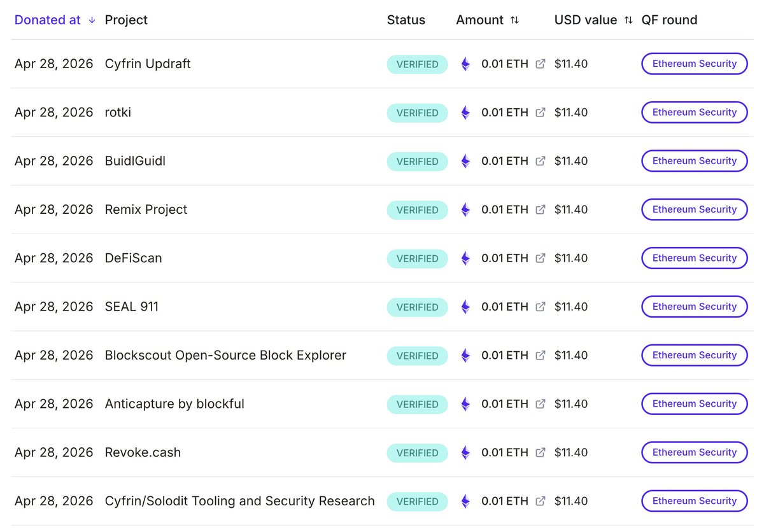This screenshot has width=764, height=532.
Task: Open transaction link for DeFiScan donation
Action: [x=541, y=258]
